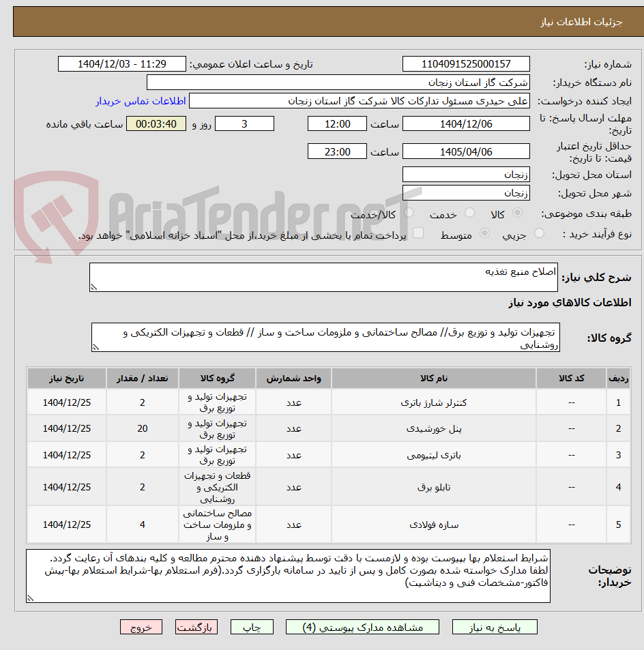Image resolution: width=644 pixels, height=650 pixels.
Task: Click the توضیحات خریدار text area
Action: point(288,576)
